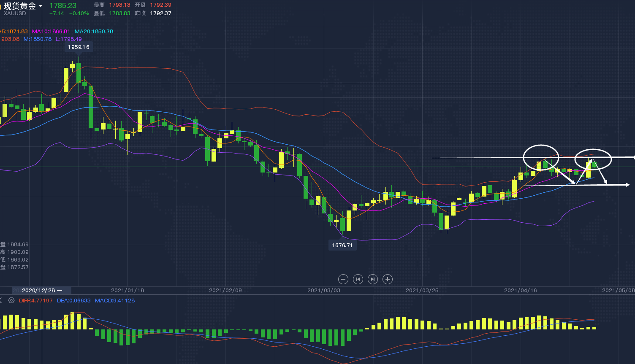Click the 1676.71 low price marker
This screenshot has height=364, width=635.
coord(342,245)
